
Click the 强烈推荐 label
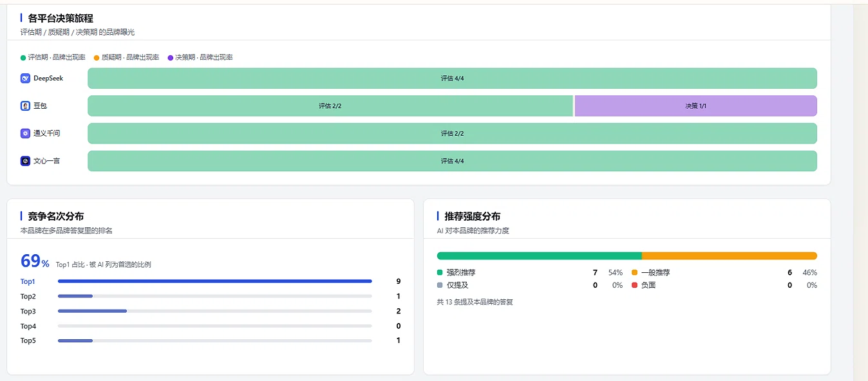[461, 273]
